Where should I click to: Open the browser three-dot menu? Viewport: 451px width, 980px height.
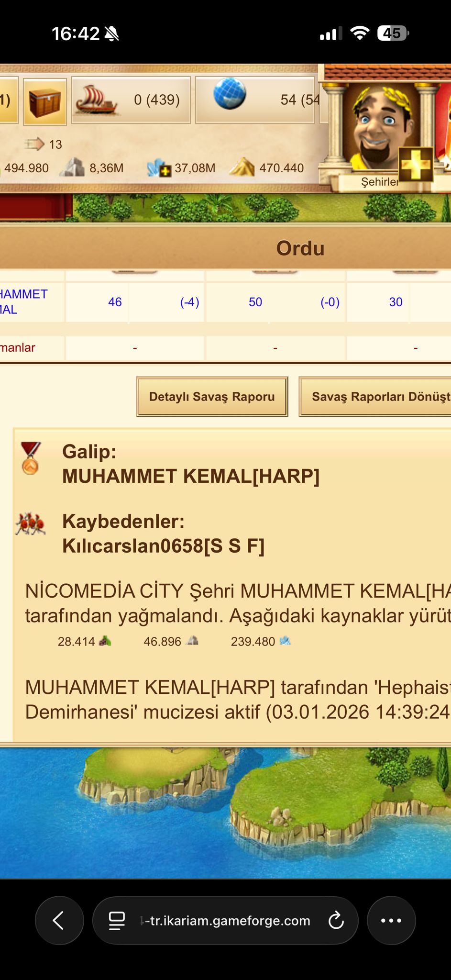391,920
